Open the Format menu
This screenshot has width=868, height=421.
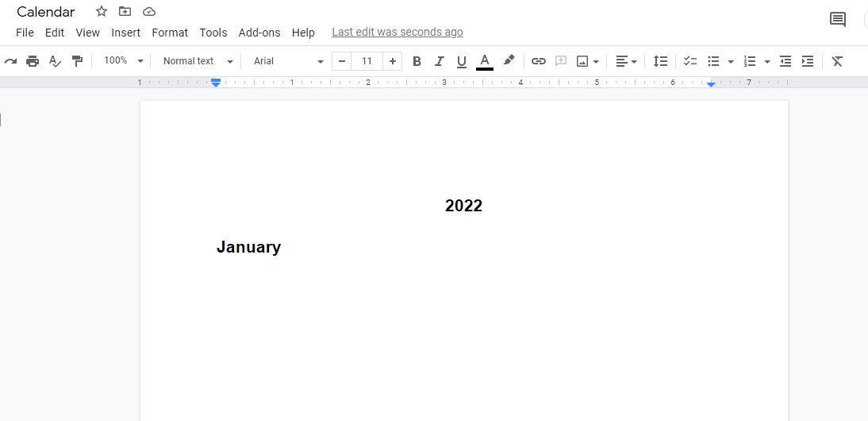click(x=170, y=33)
